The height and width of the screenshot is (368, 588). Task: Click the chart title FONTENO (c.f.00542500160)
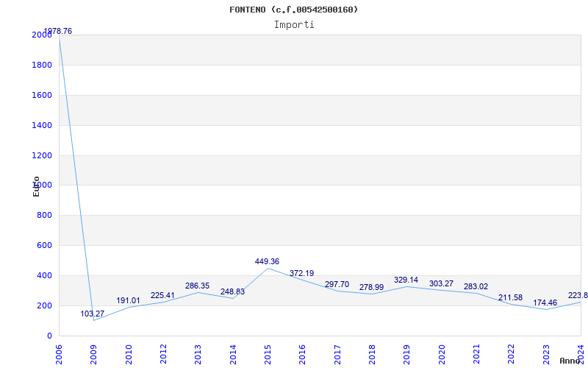coord(293,10)
